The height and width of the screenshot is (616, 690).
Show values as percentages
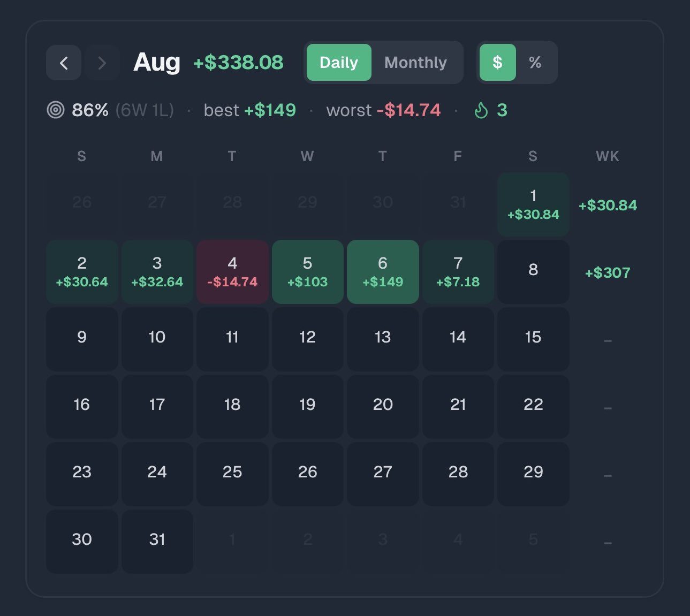point(535,63)
